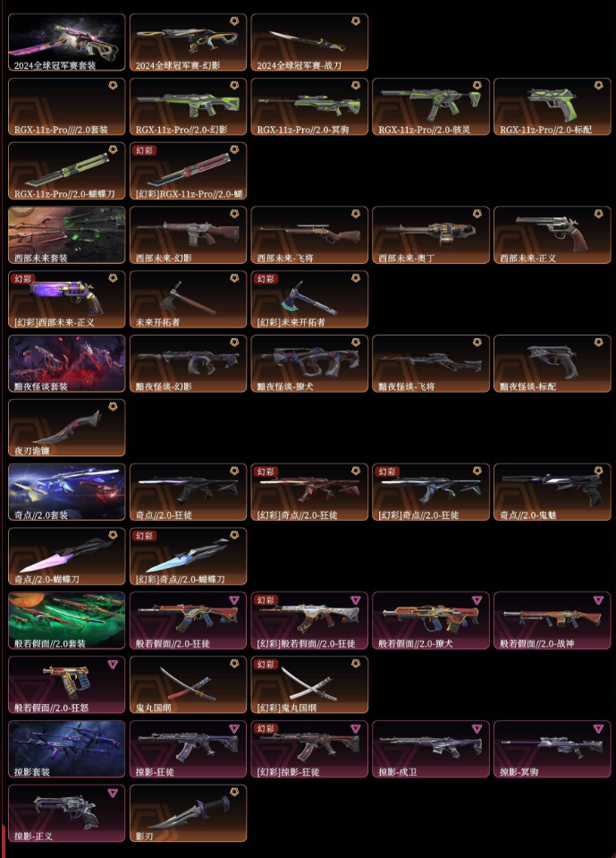Click the tier badge on RGX-11z-Pro//2.0-幻影
Screen dimensions: 616x858
click(x=234, y=85)
